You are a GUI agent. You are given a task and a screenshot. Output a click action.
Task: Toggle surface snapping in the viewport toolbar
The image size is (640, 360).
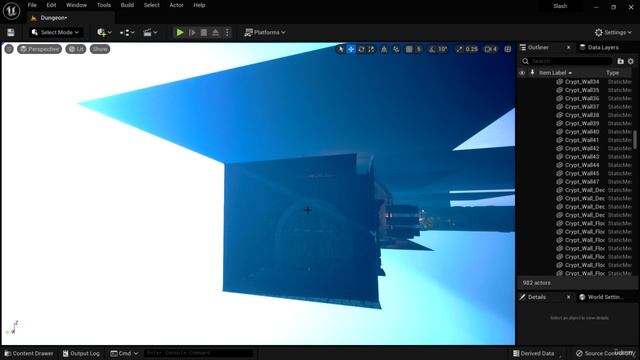coord(396,49)
